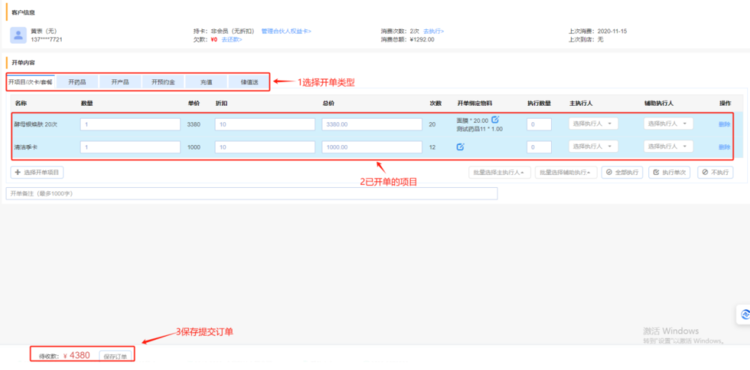Screen dimensions: 750x370
Task: Focus quantity field for 酵母极焕肤 20次
Action: (130, 124)
